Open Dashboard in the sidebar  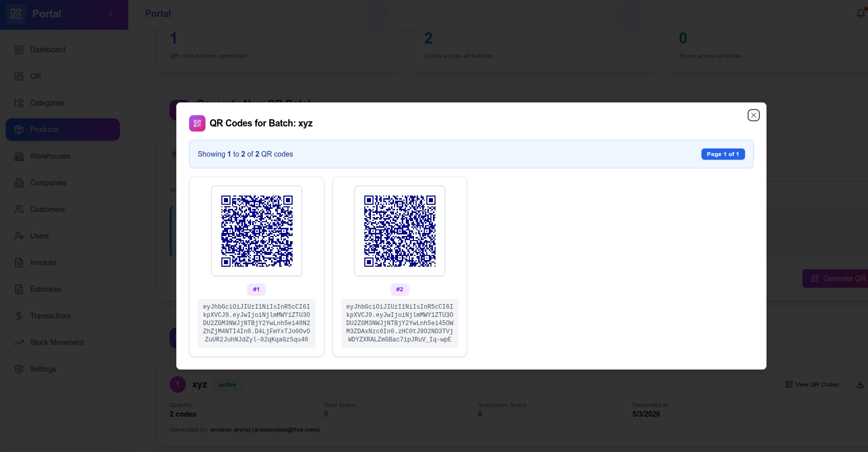[63, 50]
